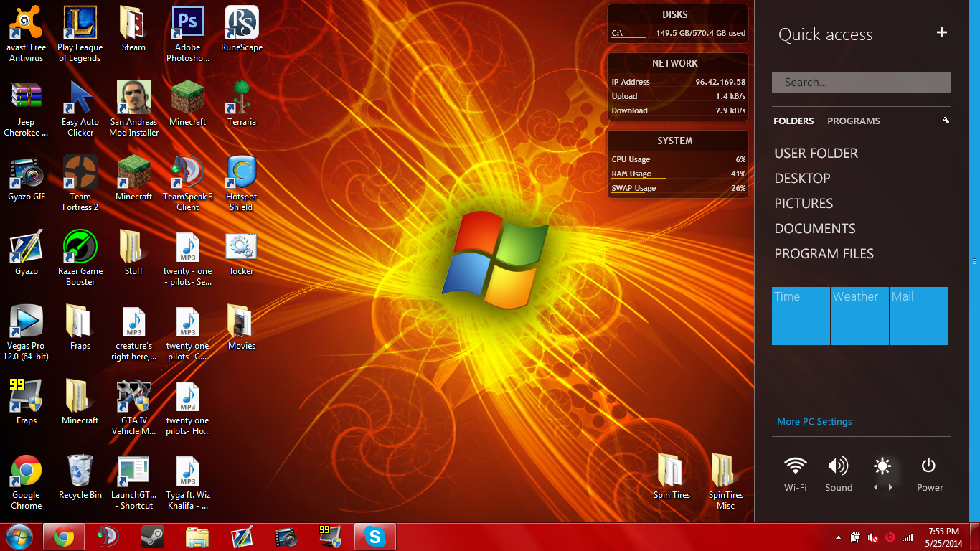Screen dimensions: 980x551
Task: Select the locker desktop icon
Action: [242, 253]
